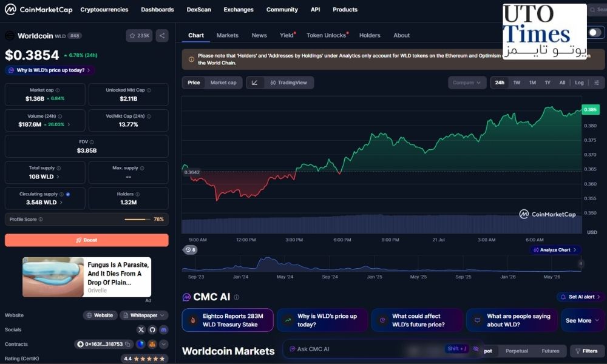Copy the contract address 0x163f...318753

point(127,344)
